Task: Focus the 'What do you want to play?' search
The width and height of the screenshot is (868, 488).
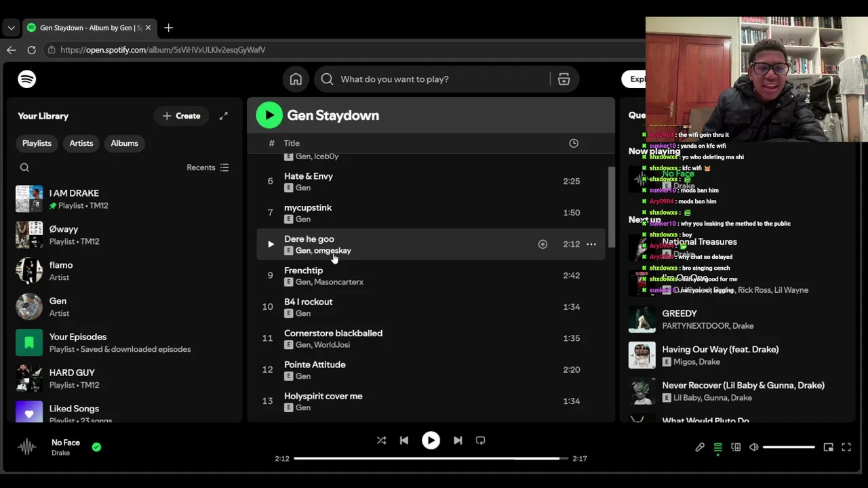Action: click(394, 79)
